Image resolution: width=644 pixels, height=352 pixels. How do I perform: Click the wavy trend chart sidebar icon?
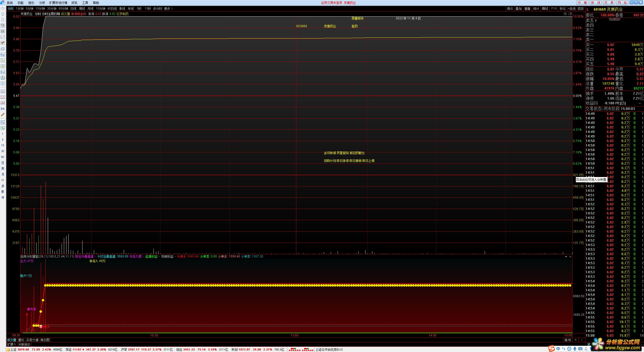(3, 91)
